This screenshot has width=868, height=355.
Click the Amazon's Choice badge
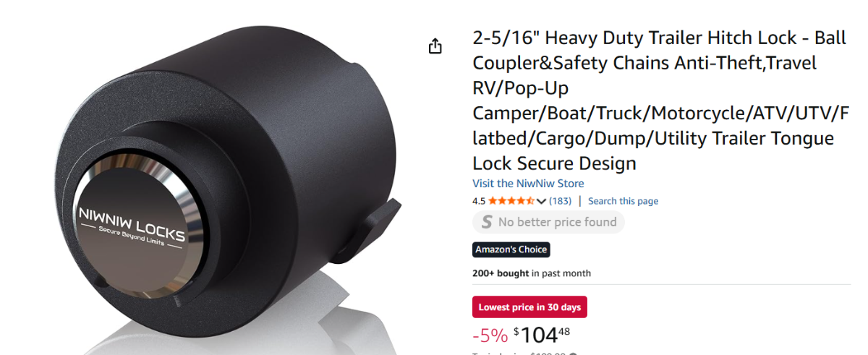(511, 249)
